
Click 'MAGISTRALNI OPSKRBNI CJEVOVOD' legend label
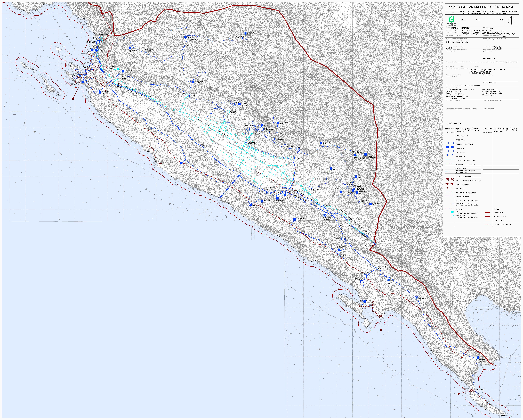click(466, 160)
